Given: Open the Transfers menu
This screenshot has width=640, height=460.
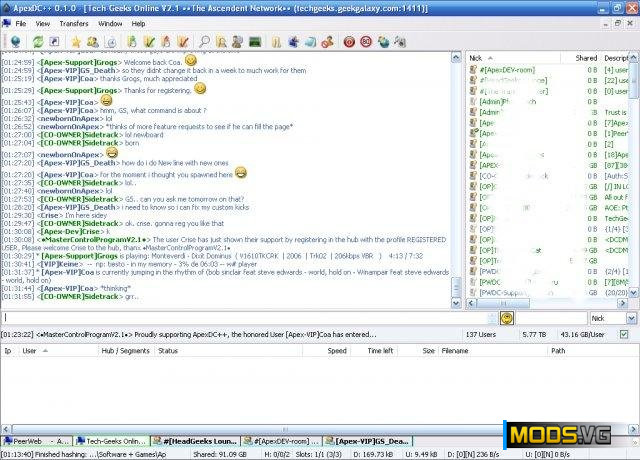Looking at the screenshot, I should pos(73,22).
